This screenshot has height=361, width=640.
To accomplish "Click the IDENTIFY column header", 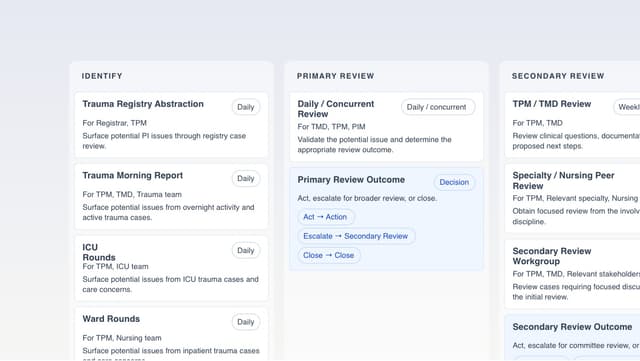I will tap(102, 76).
